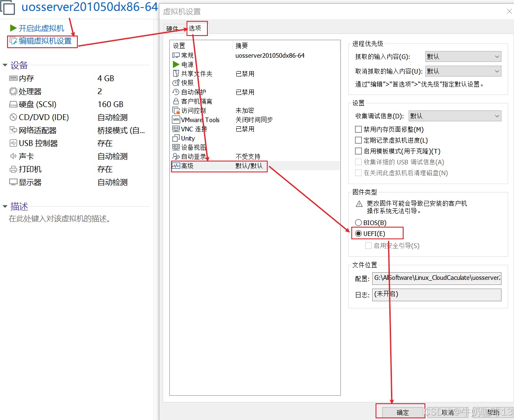Click the VNC 连接 icon
The image size is (514, 420).
click(x=176, y=129)
